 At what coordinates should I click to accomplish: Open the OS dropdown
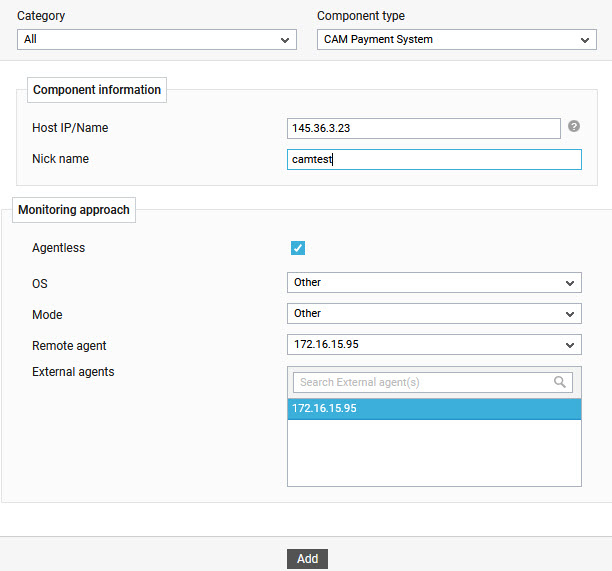(434, 283)
